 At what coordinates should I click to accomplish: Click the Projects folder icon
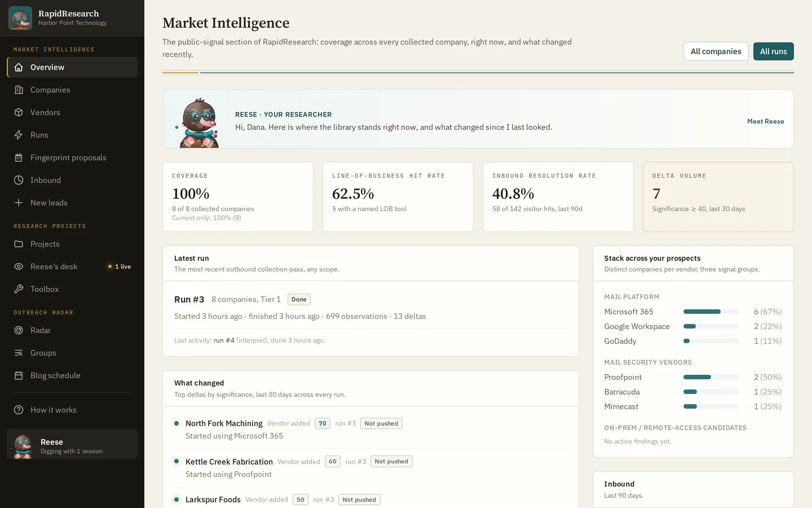19,244
